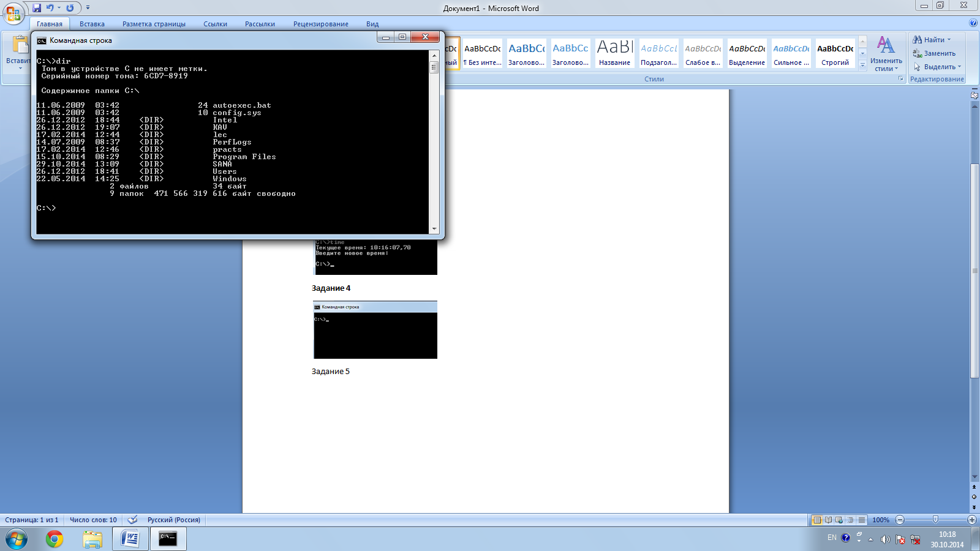Click Заменить replace button
Viewport: 980px width, 551px height.
pyautogui.click(x=934, y=53)
